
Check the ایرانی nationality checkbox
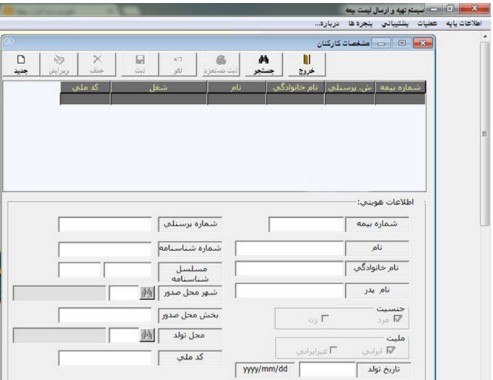[390, 350]
